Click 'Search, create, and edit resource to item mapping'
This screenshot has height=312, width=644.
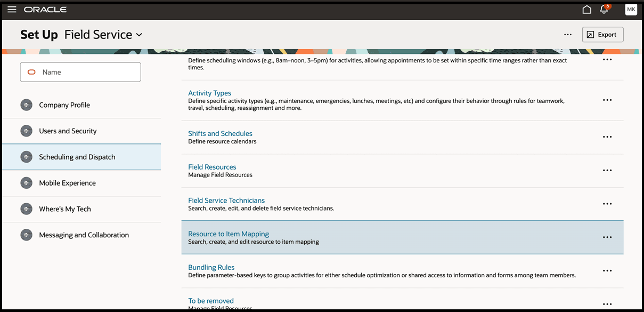point(254,242)
